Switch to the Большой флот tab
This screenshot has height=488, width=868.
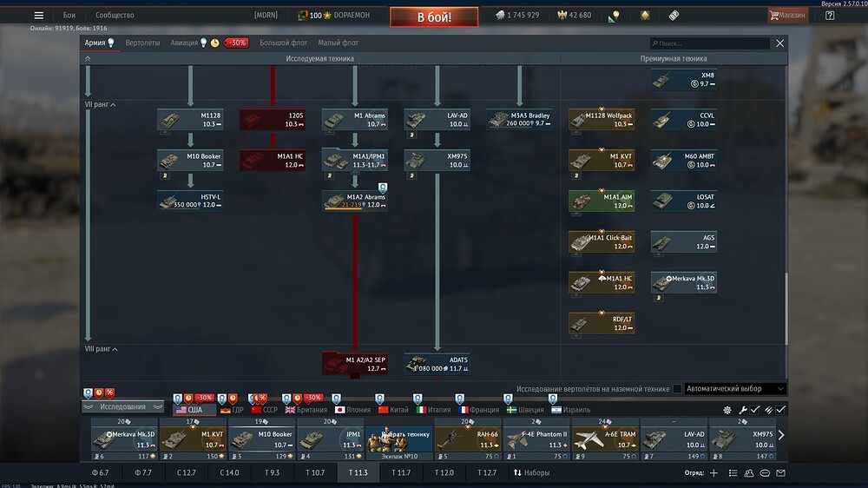[x=284, y=43]
